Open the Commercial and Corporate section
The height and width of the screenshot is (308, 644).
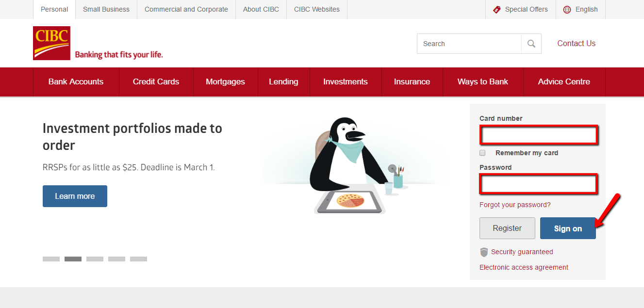[186, 9]
